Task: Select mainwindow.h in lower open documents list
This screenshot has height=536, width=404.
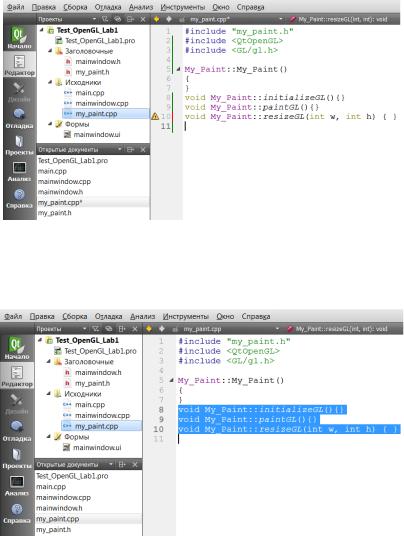Action: (x=89, y=508)
